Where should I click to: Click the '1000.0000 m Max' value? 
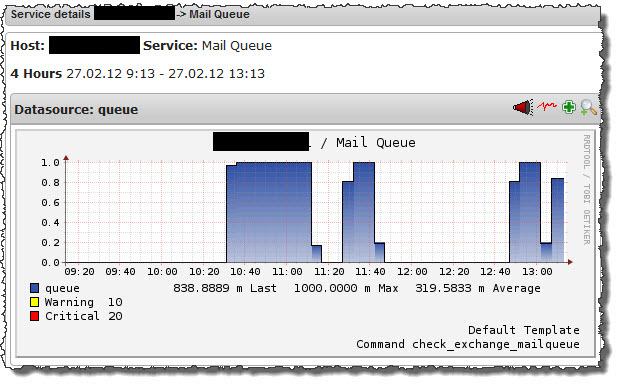[x=346, y=288]
